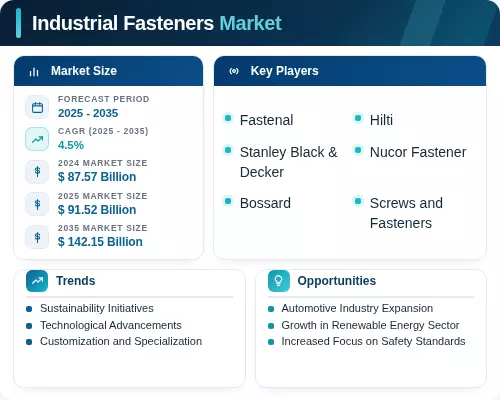Click the bullet next to Screws and Fasteners

pos(358,201)
